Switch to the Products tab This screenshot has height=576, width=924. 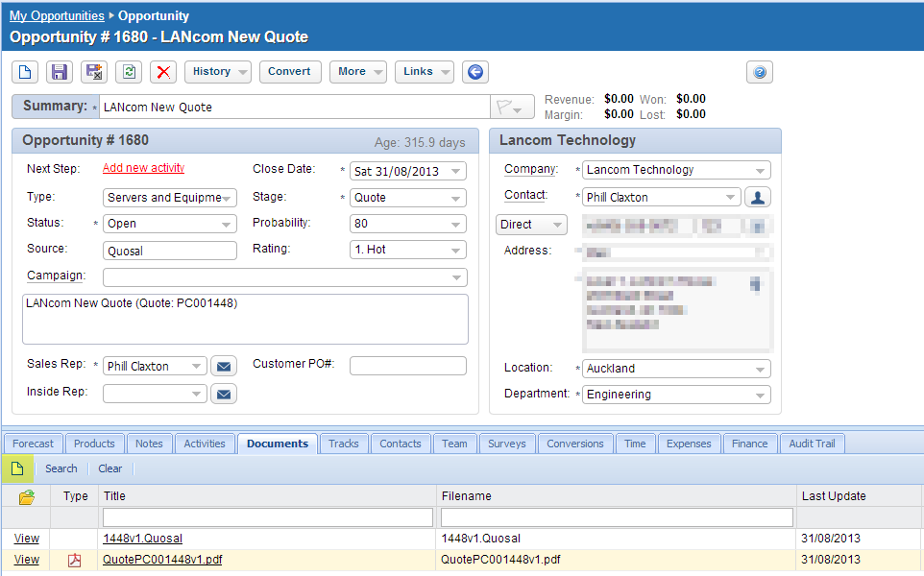tap(94, 444)
